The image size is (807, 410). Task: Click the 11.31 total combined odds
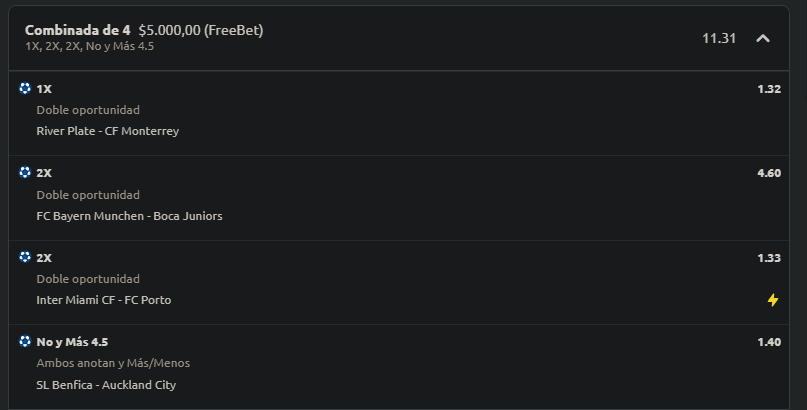(x=719, y=39)
